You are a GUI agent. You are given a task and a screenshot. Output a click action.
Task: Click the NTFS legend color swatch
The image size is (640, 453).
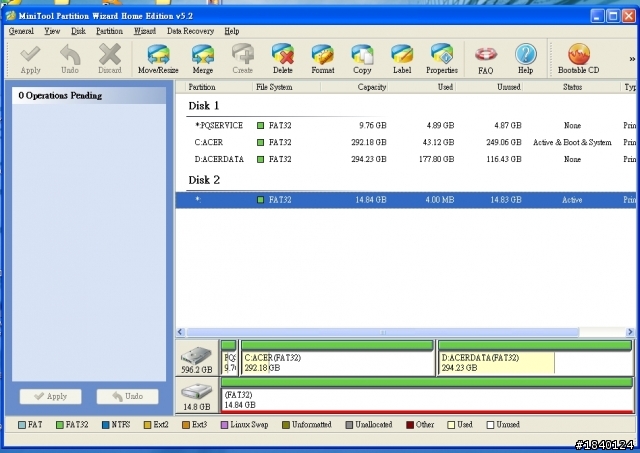tap(105, 425)
